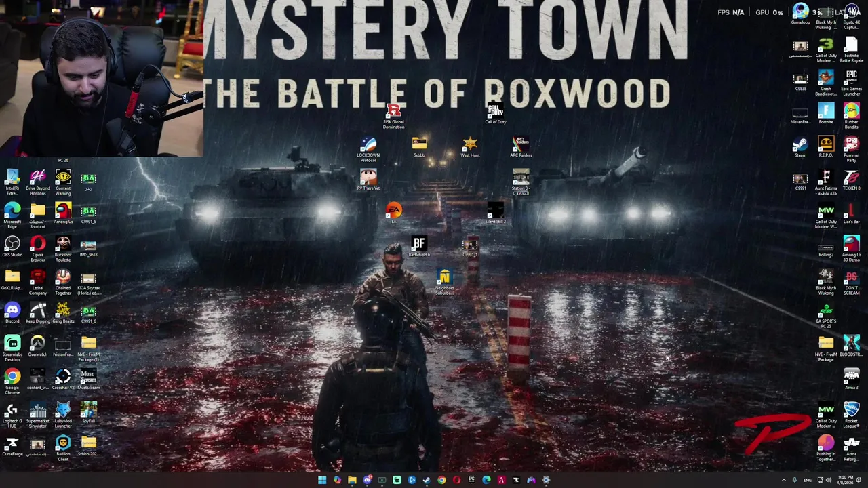Launch Lethal Company desktop icon

tap(38, 281)
